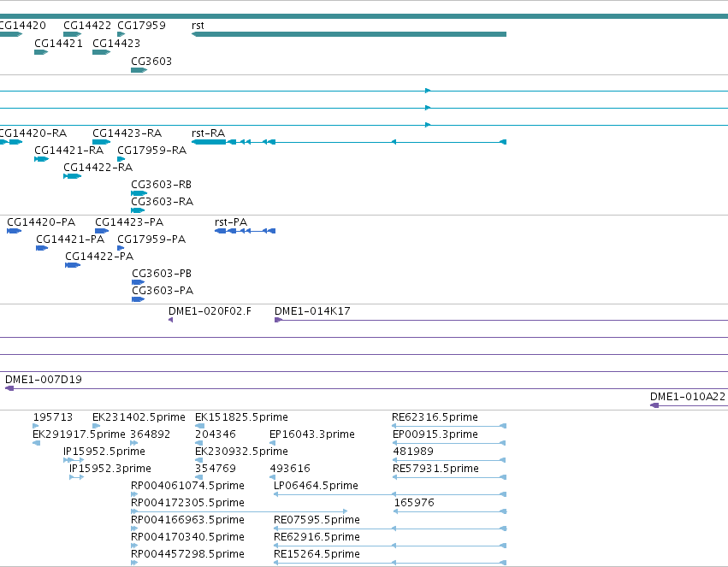Viewport: 728px width, 567px height.
Task: Click the EK291917.5prime EST label
Action: tap(79, 434)
